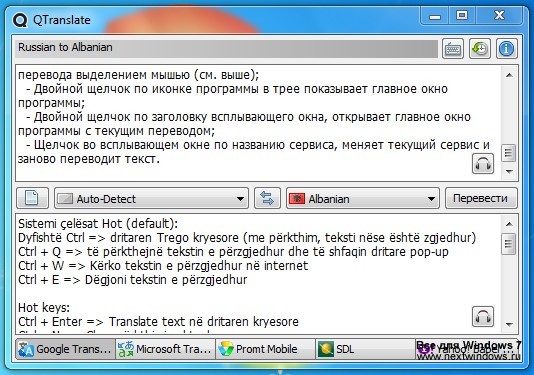Click the SDL tab icon
The width and height of the screenshot is (534, 375).
point(325,349)
